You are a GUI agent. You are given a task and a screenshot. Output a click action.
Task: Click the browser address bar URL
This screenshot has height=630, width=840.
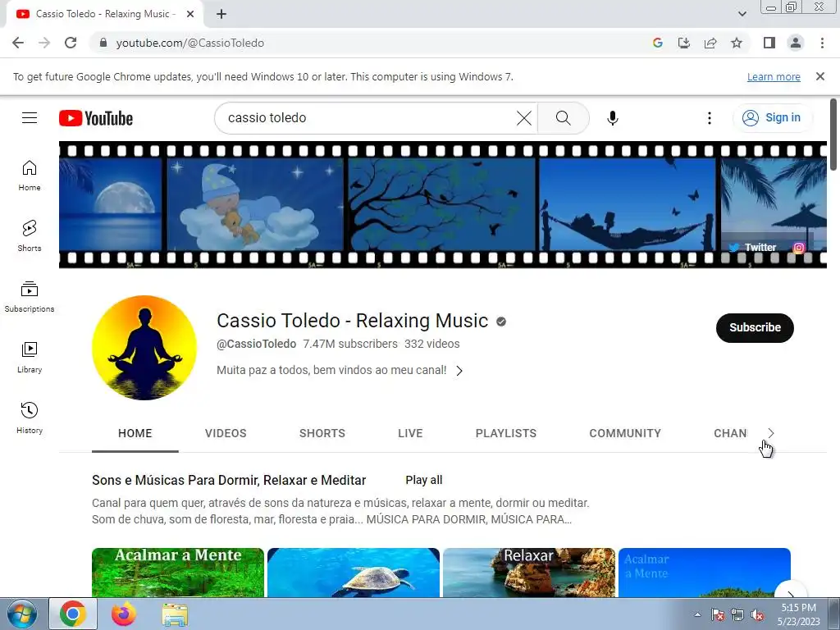coord(190,43)
